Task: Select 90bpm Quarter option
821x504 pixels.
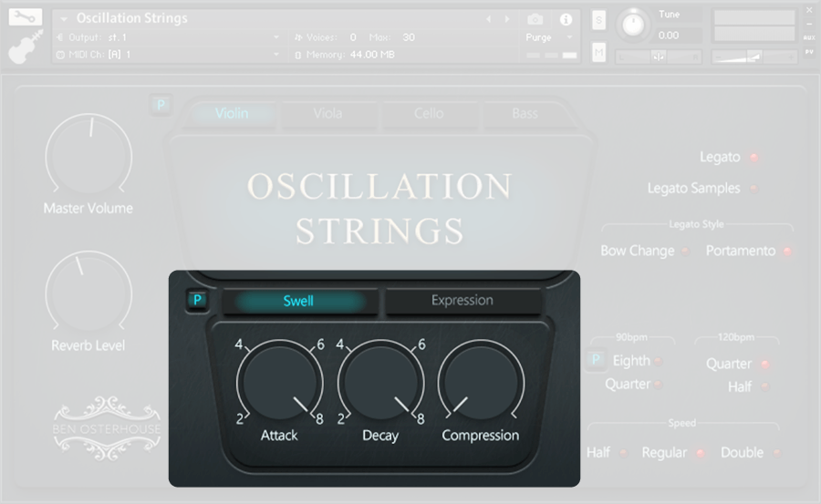Action: [x=658, y=385]
